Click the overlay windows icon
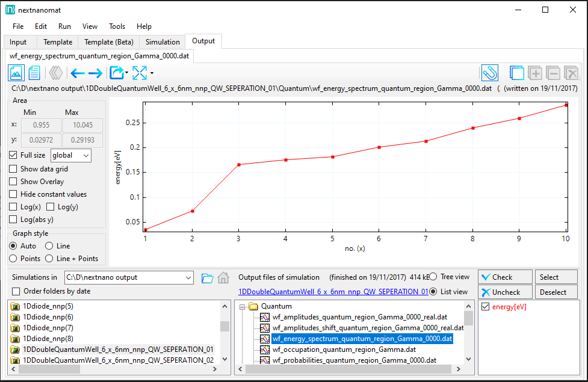 pos(516,73)
